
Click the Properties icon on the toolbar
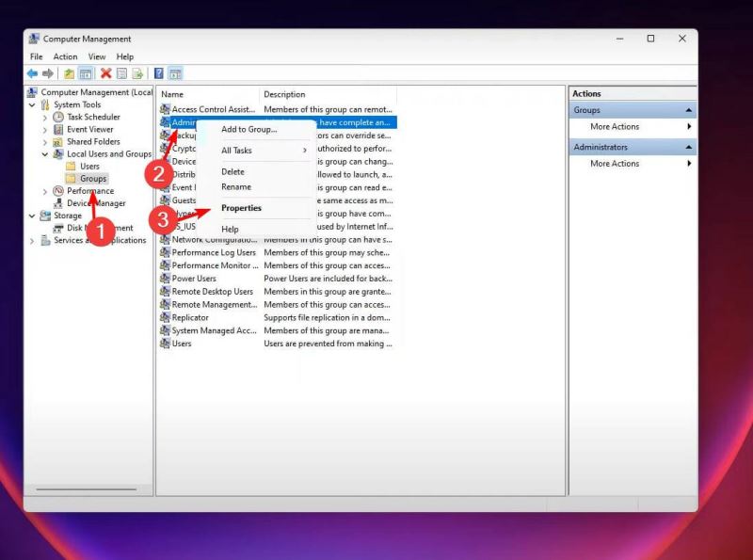tap(122, 72)
